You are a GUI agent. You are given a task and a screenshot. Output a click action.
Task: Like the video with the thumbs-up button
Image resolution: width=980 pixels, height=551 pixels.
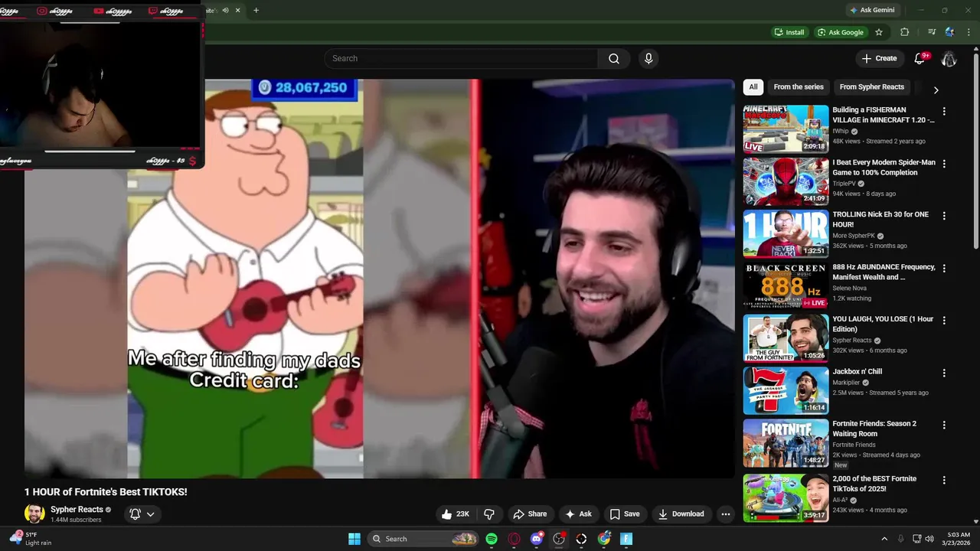click(x=455, y=514)
